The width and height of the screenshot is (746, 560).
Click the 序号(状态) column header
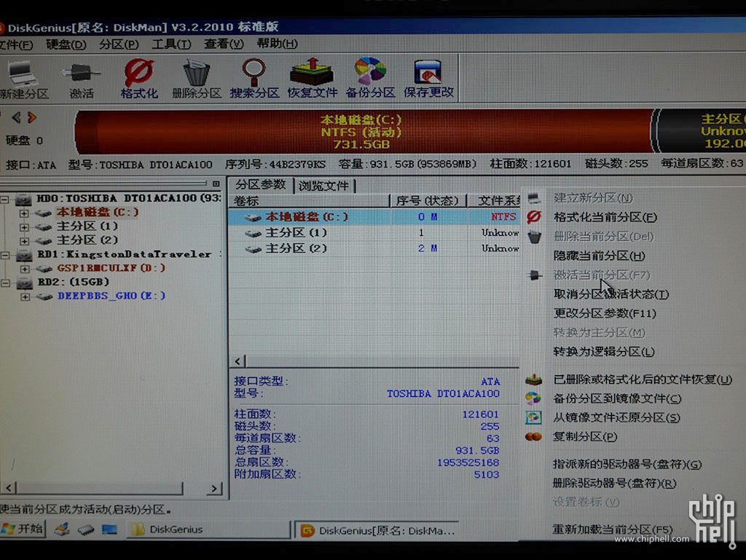point(427,200)
